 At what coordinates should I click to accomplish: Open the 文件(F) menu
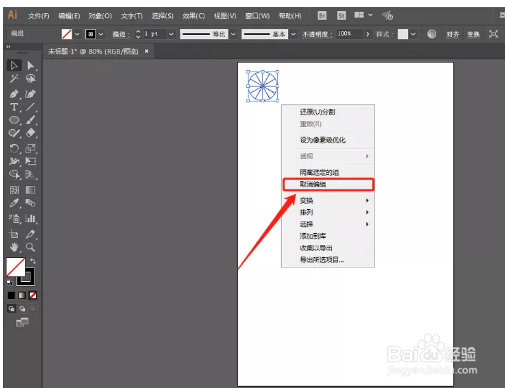[38, 16]
